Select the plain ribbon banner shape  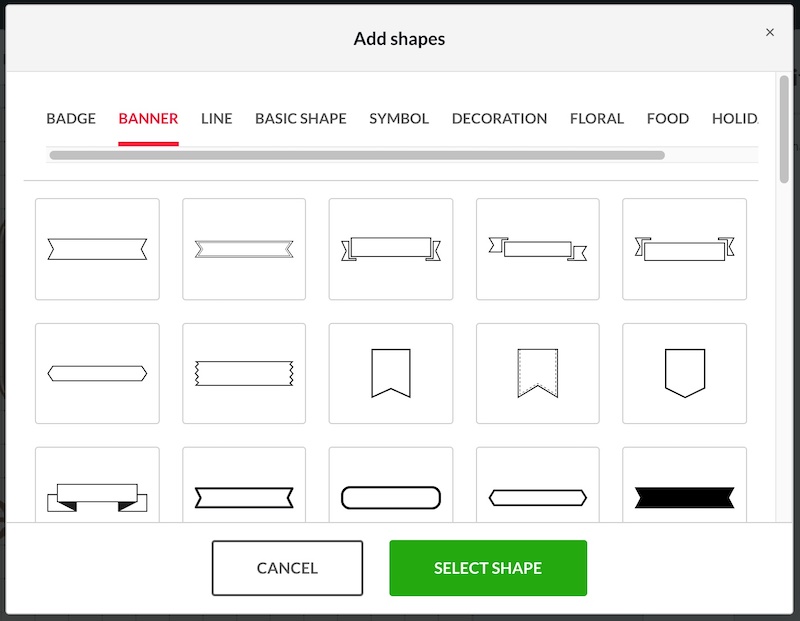[x=97, y=249]
